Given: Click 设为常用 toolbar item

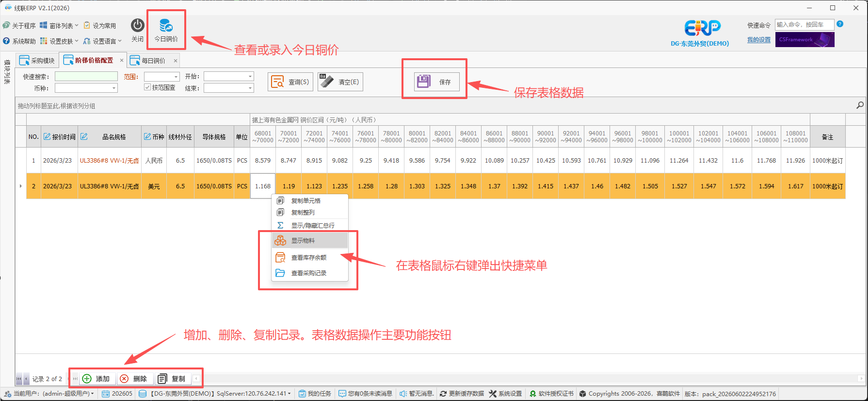Looking at the screenshot, I should coord(100,25).
